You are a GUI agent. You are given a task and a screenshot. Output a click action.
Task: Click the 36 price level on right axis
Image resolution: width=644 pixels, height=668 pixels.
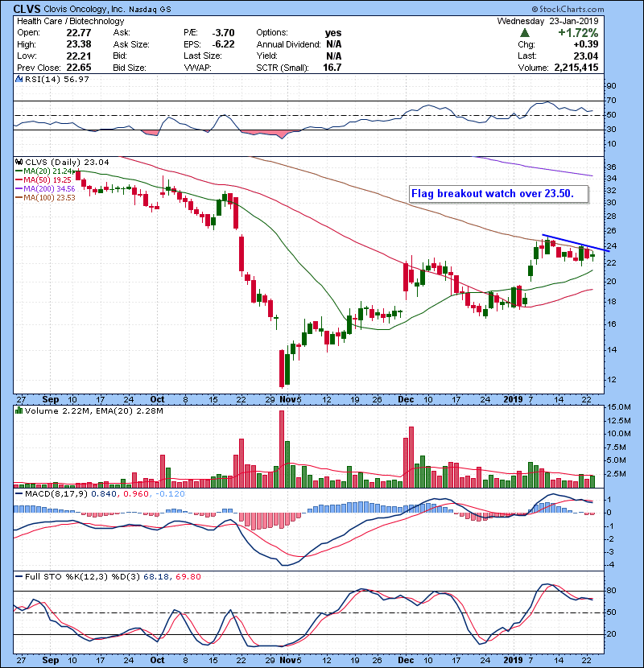tap(611, 167)
